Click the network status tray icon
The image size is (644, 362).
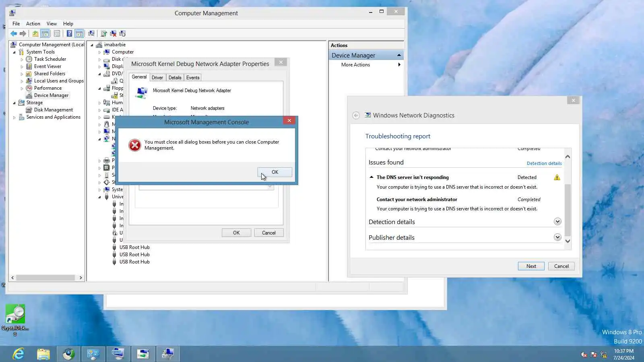coord(604,354)
